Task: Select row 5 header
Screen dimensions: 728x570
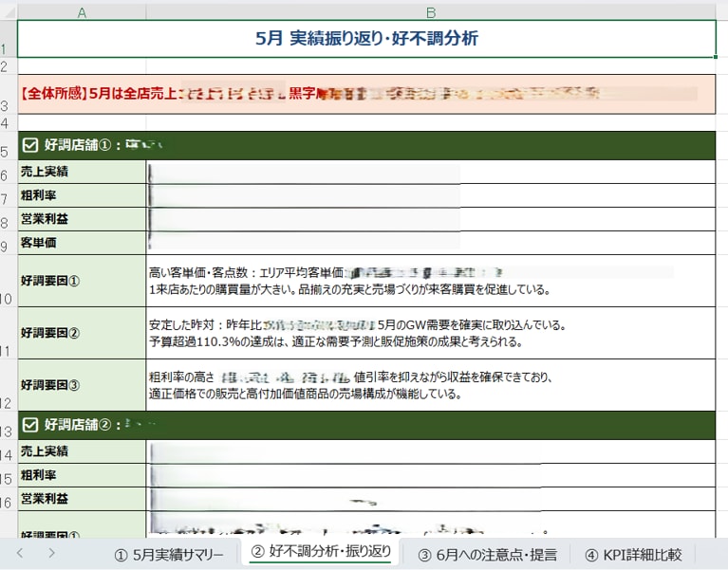Action: (9, 146)
